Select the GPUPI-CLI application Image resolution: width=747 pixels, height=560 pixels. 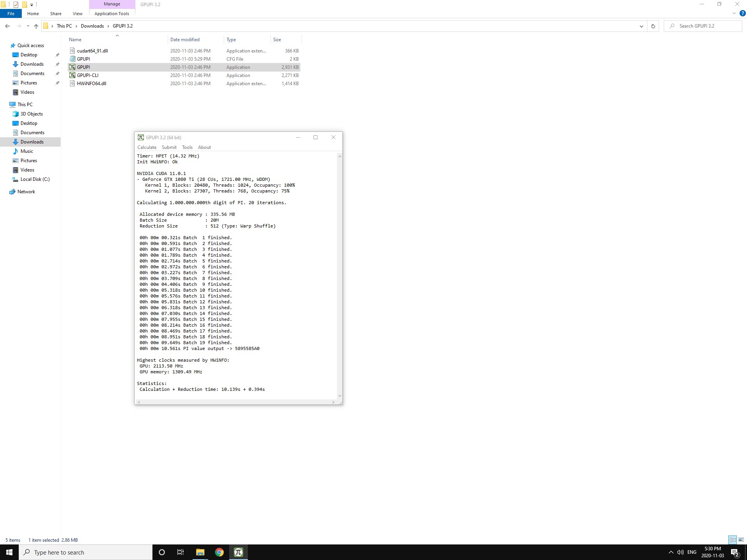(184, 75)
